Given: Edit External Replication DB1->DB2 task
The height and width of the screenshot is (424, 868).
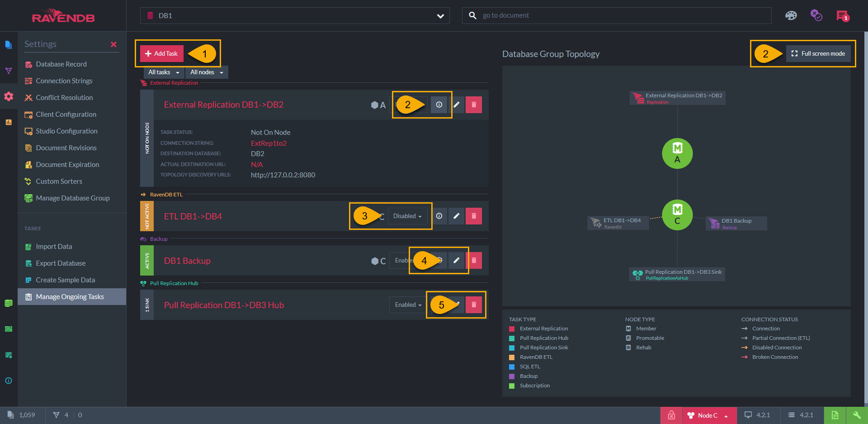Looking at the screenshot, I should [457, 105].
